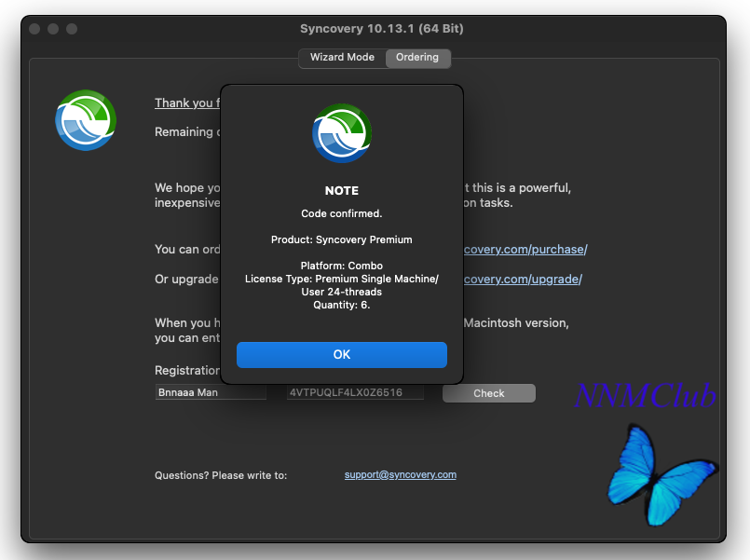
Task: Click 'License Type: Premium Single Machine/' text
Action: pyautogui.click(x=342, y=279)
